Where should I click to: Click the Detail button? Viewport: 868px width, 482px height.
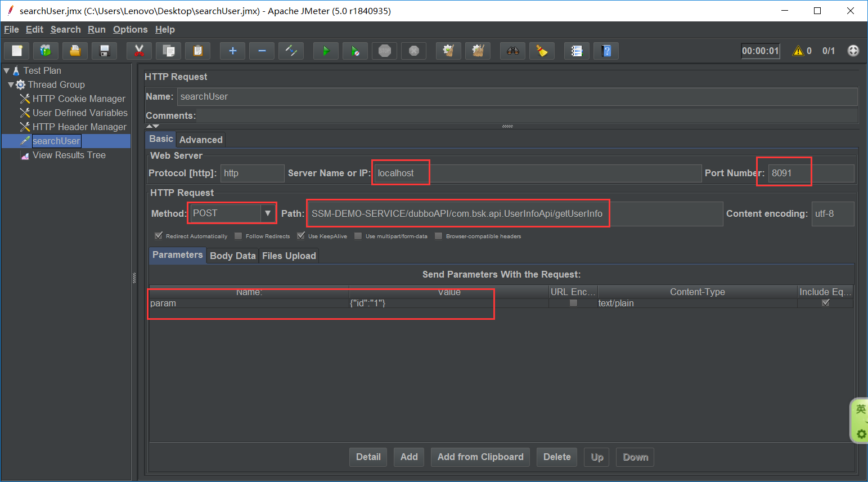click(x=368, y=457)
